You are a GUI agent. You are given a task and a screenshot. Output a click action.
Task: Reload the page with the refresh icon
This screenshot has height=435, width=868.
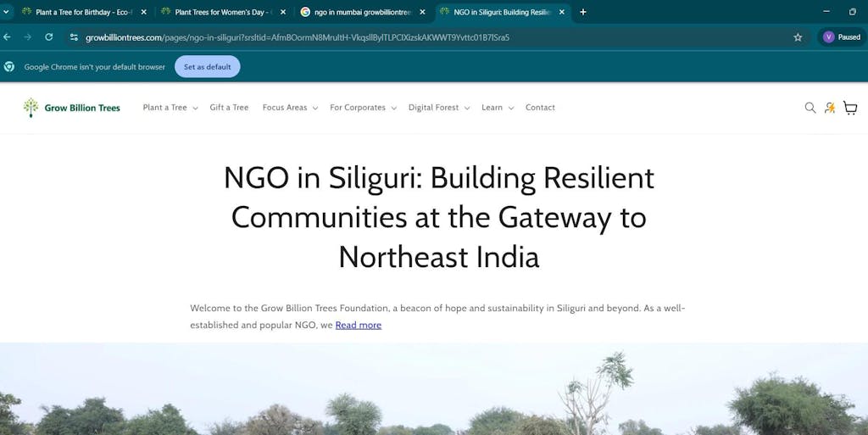(49, 37)
